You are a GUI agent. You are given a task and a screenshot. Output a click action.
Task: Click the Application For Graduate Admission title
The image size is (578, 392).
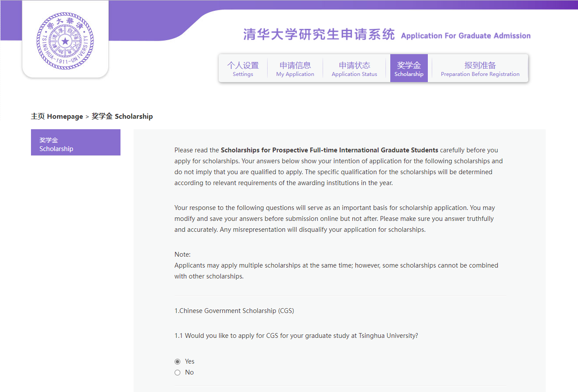click(x=466, y=36)
